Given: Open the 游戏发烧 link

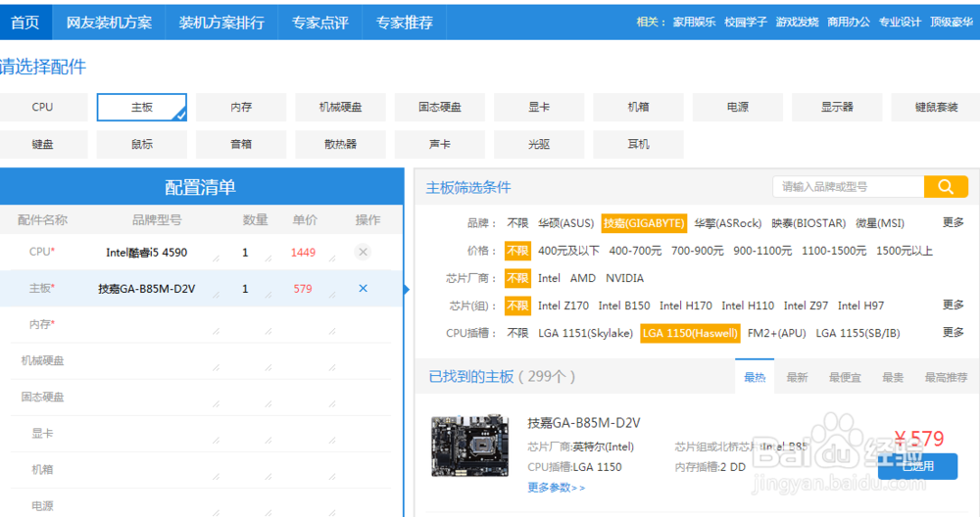Looking at the screenshot, I should [797, 23].
